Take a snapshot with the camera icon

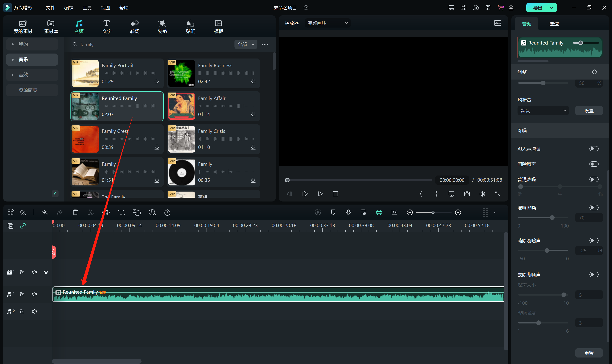(467, 194)
